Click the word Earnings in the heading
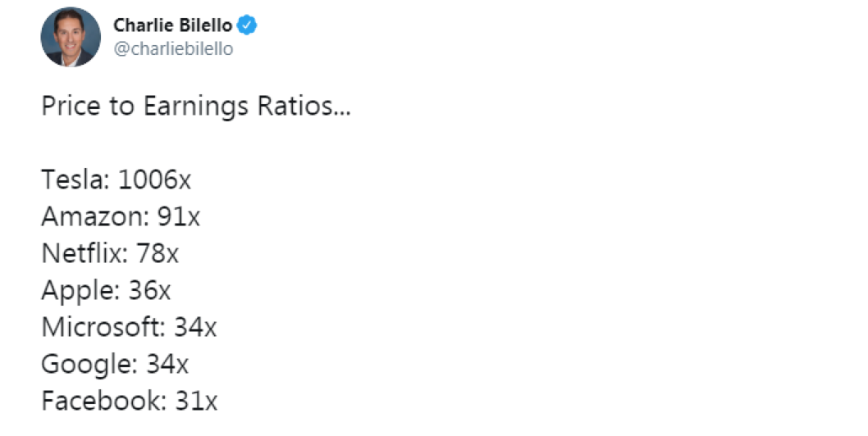868x436 pixels. pyautogui.click(x=196, y=107)
